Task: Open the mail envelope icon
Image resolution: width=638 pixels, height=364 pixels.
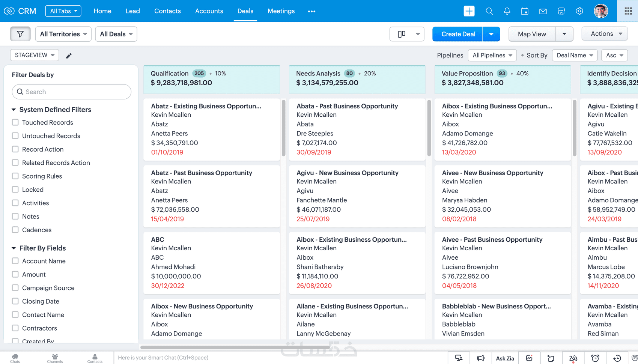Action: (x=543, y=11)
